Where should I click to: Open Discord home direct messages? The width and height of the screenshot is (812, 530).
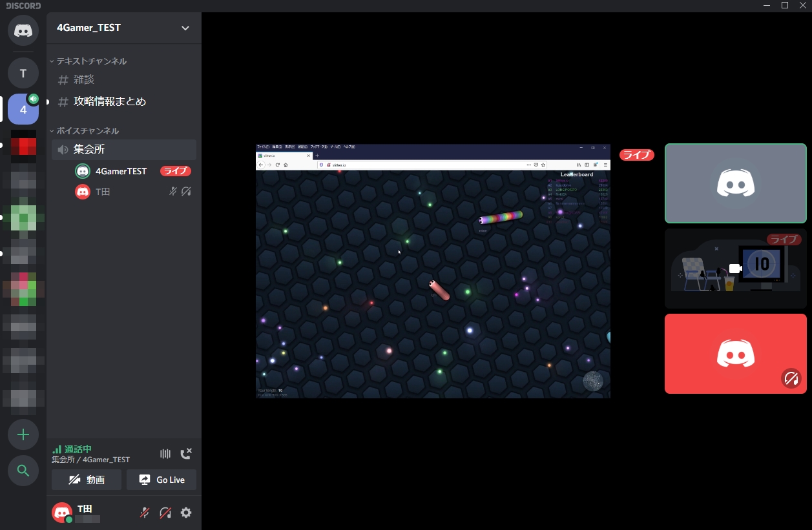(x=23, y=30)
